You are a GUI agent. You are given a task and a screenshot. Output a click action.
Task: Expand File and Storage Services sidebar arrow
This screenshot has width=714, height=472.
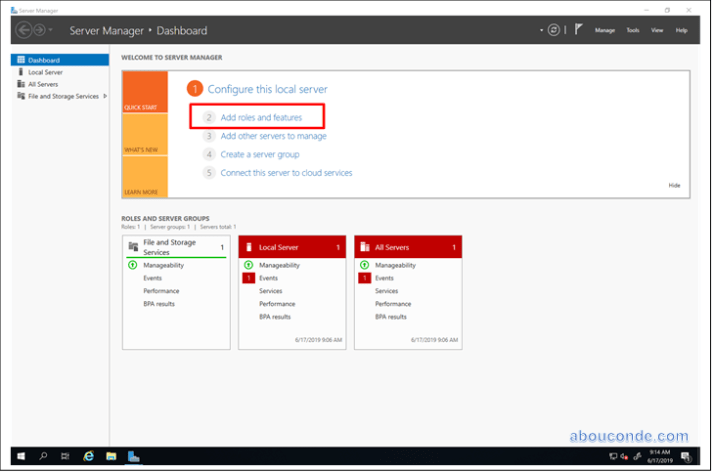(x=105, y=96)
